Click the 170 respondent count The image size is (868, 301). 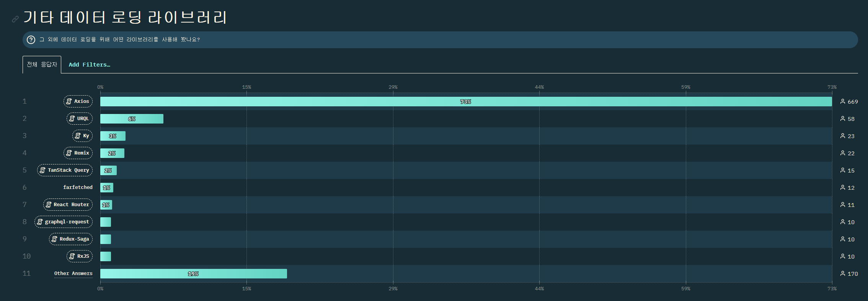point(853,274)
